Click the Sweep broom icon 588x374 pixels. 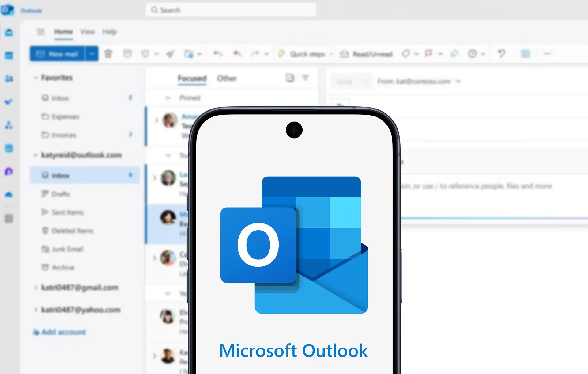point(170,54)
